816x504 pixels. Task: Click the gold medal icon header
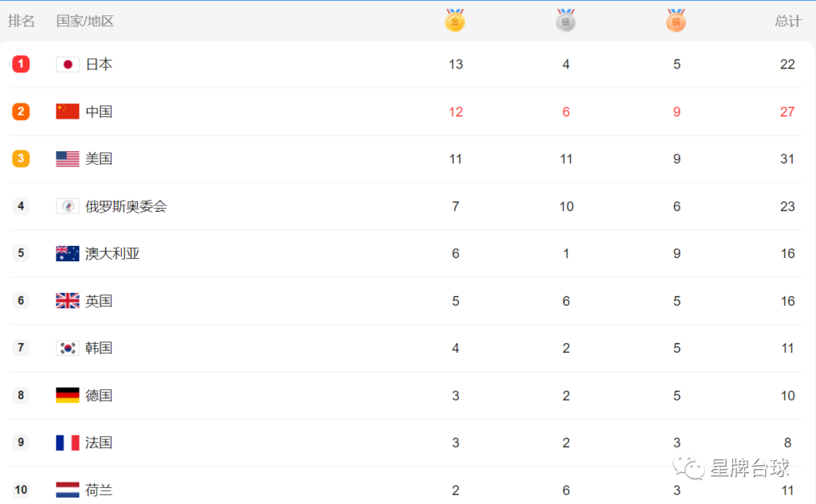(x=455, y=20)
